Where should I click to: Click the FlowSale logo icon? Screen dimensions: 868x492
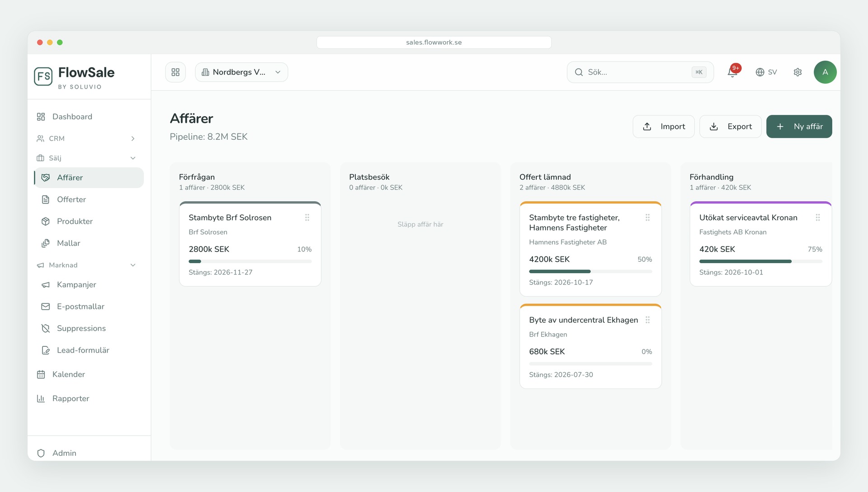click(x=43, y=76)
